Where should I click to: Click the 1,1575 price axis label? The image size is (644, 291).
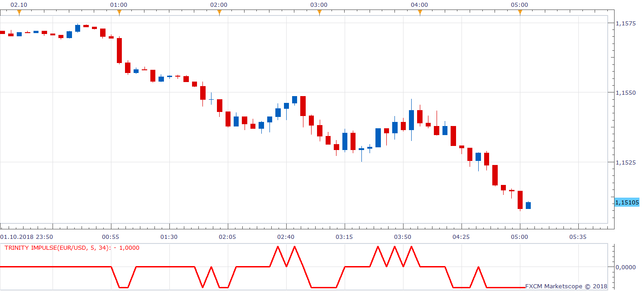626,23
